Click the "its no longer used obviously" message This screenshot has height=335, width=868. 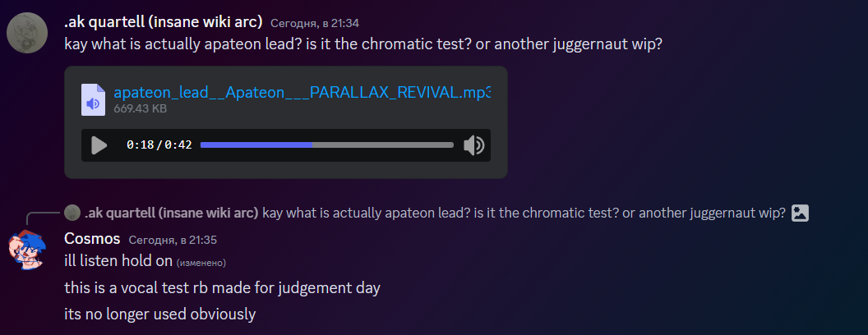pos(160,314)
